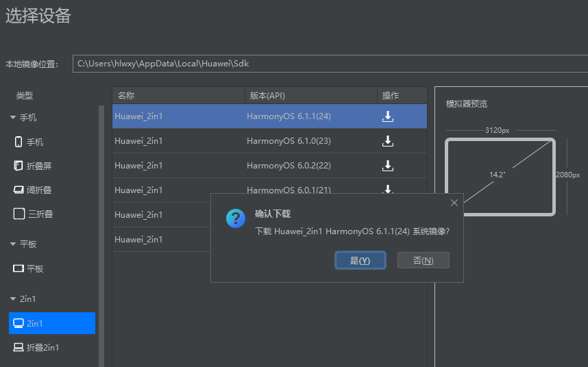The width and height of the screenshot is (588, 367).
Task: Download the HarmonyOS 6.0.2(22) image
Action: coord(388,166)
